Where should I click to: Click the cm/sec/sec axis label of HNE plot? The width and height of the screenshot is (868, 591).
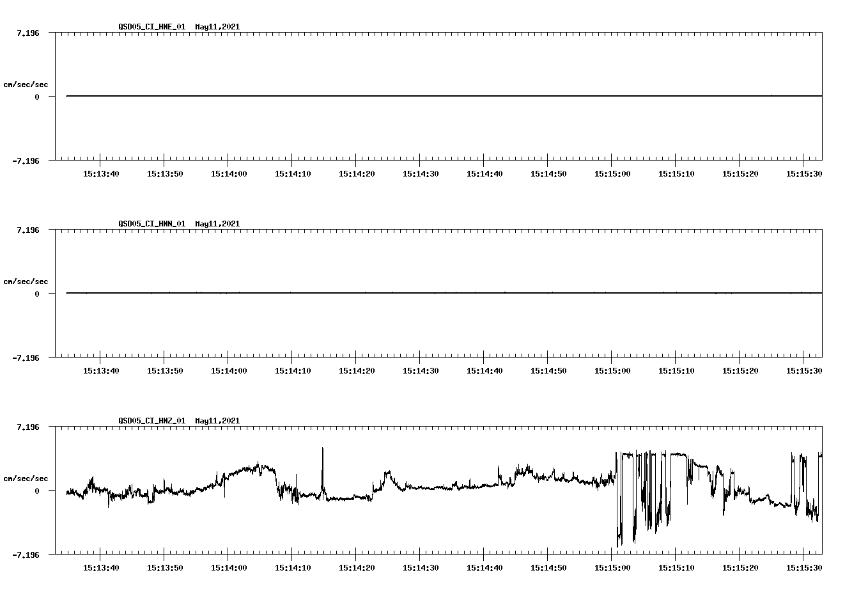[x=26, y=84]
